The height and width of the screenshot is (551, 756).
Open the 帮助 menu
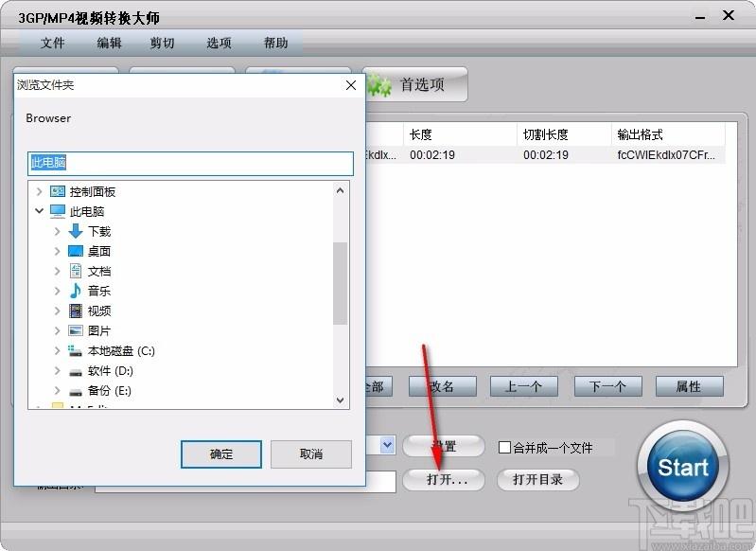pos(275,43)
